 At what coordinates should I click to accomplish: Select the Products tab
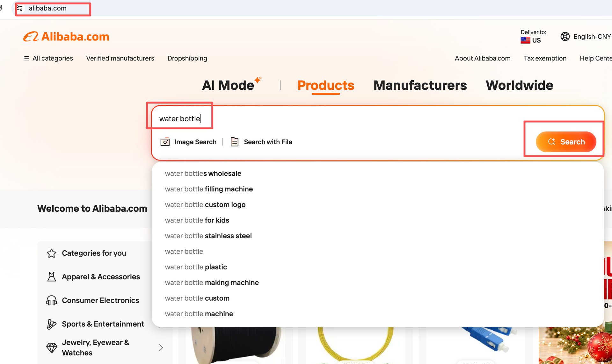pyautogui.click(x=326, y=85)
